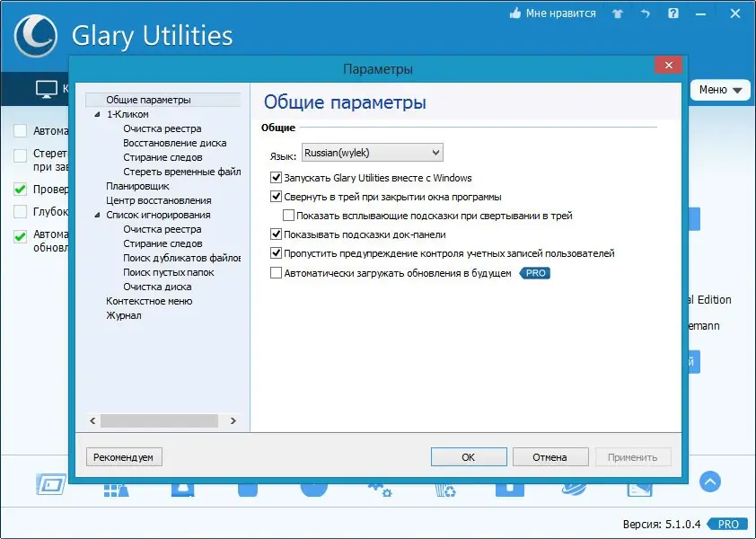Select 'Стирание следов' under Список игнорирования
756x539 pixels.
(163, 243)
